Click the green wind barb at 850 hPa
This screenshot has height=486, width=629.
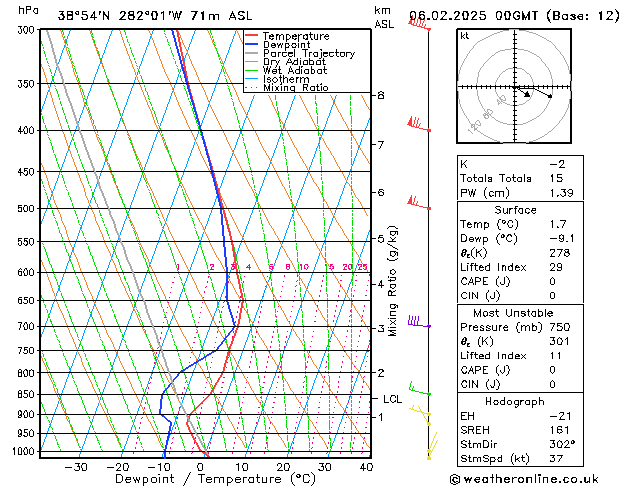click(420, 389)
